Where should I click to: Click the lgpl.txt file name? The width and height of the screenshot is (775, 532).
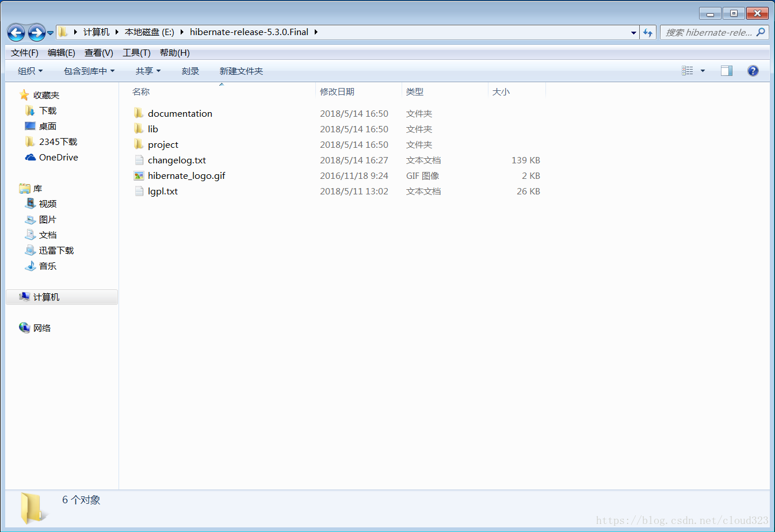(163, 192)
